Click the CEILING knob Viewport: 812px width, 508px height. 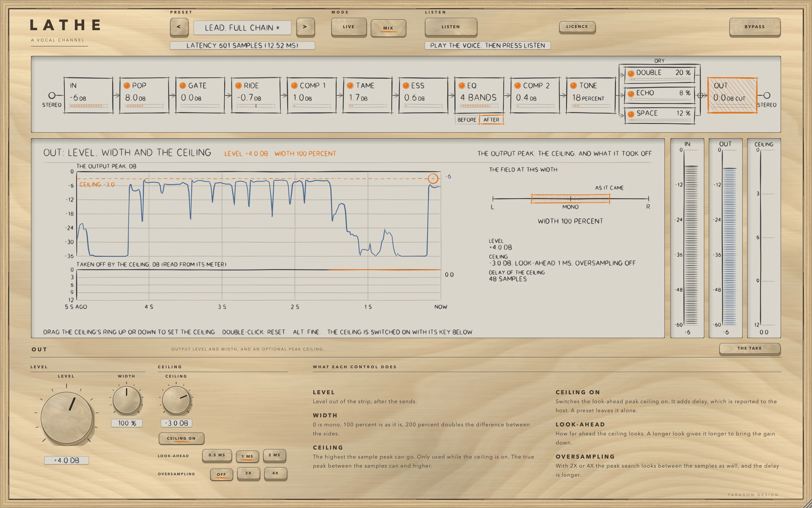tap(176, 400)
